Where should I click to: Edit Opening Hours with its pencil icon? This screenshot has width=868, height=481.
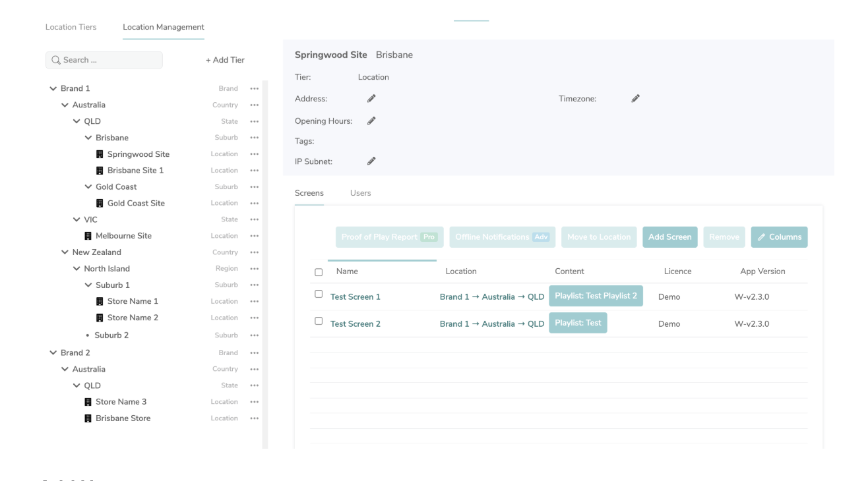click(x=371, y=121)
